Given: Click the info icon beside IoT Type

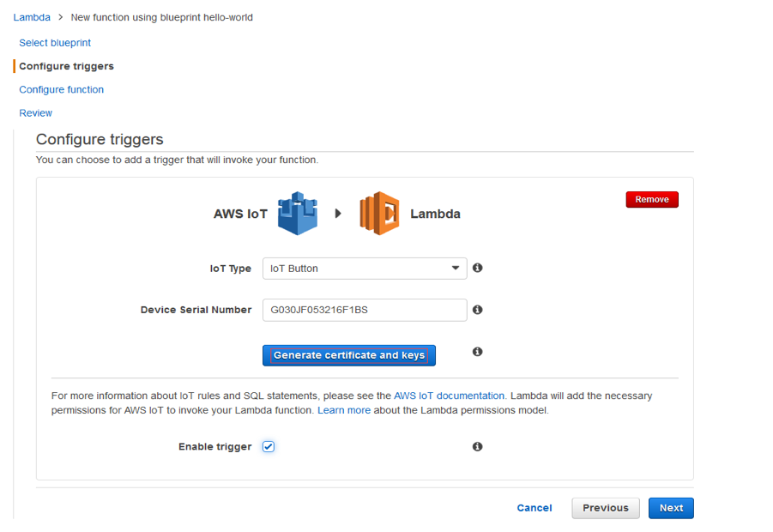Looking at the screenshot, I should click(478, 268).
